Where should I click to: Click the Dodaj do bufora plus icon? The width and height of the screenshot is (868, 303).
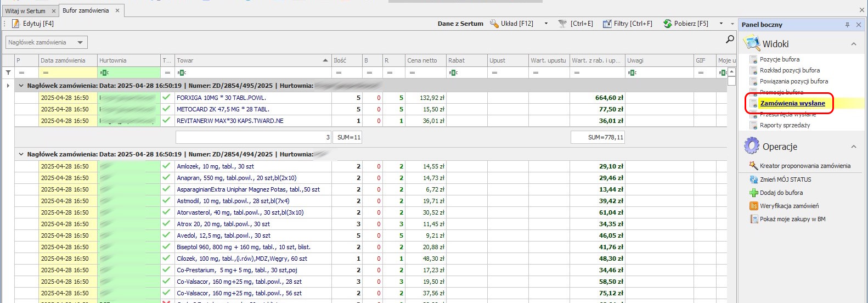point(754,193)
